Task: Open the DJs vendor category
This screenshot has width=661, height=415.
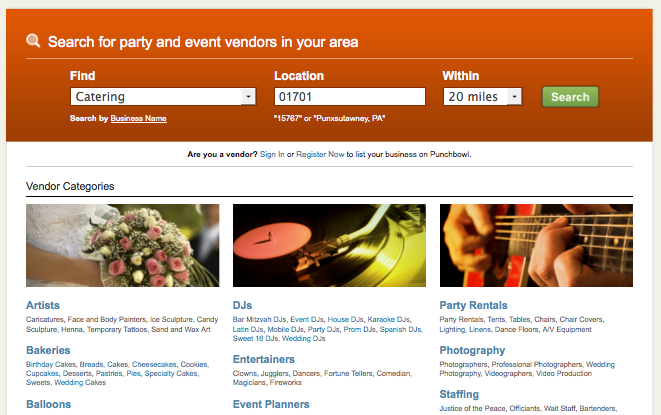Action: point(243,305)
